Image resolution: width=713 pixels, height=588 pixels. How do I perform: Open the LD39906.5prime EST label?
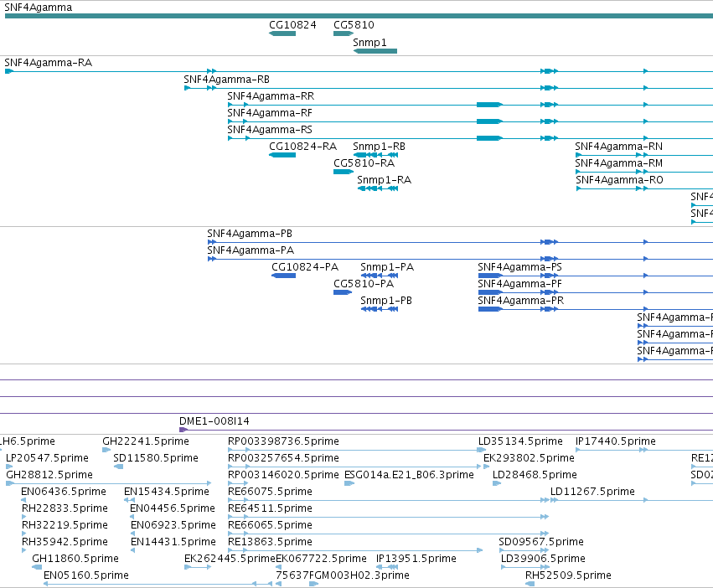pos(543,559)
